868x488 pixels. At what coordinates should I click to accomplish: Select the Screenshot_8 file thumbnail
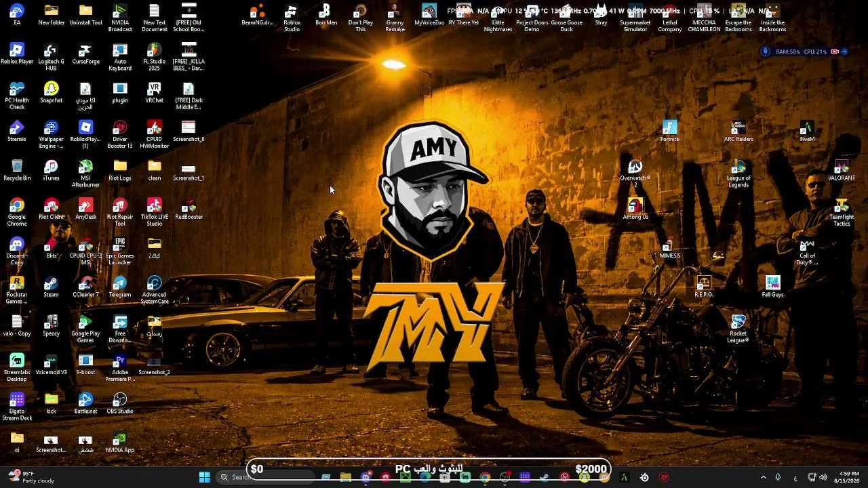pos(189,131)
